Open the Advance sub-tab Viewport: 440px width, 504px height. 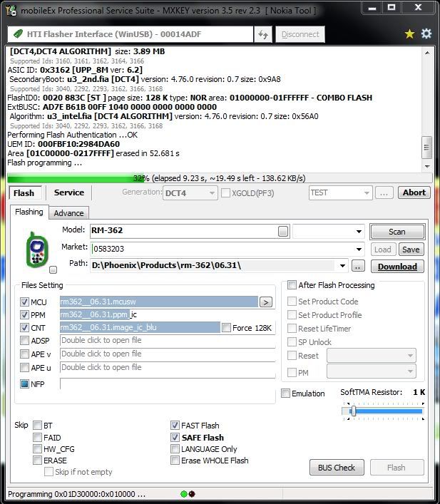click(69, 213)
